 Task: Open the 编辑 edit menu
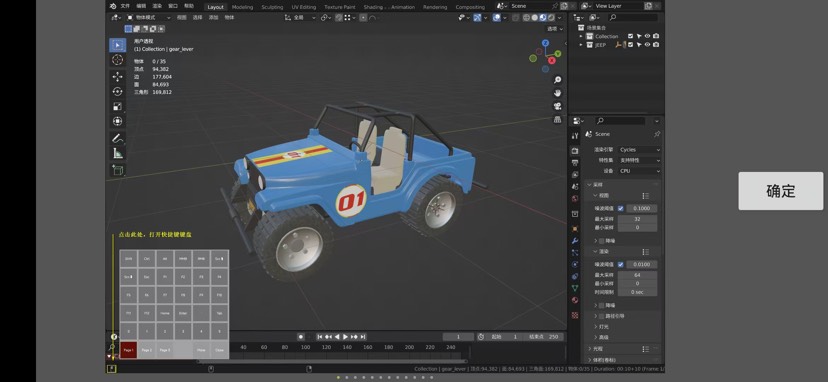point(141,6)
